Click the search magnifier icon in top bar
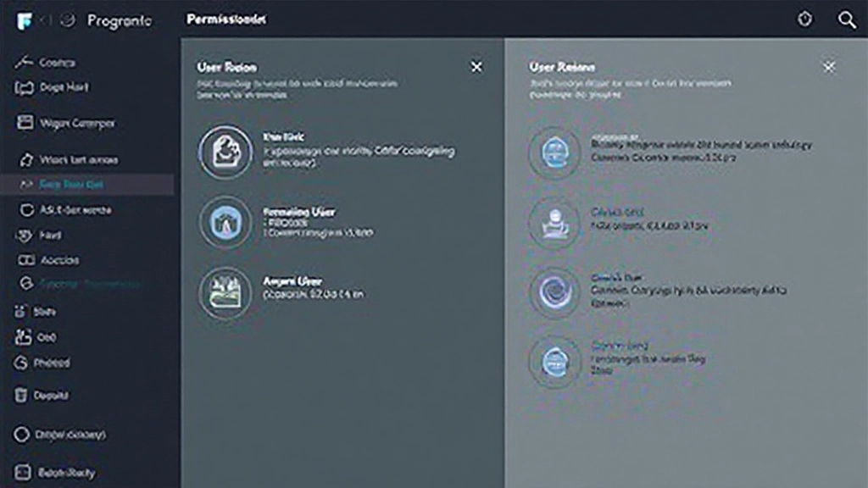 coord(846,19)
